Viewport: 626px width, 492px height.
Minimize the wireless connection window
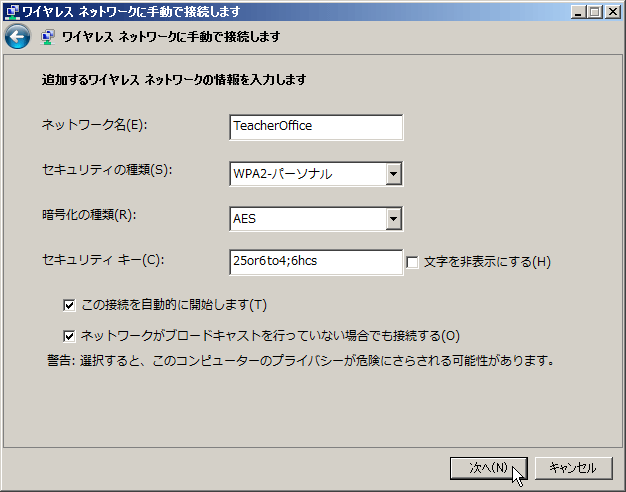577,12
